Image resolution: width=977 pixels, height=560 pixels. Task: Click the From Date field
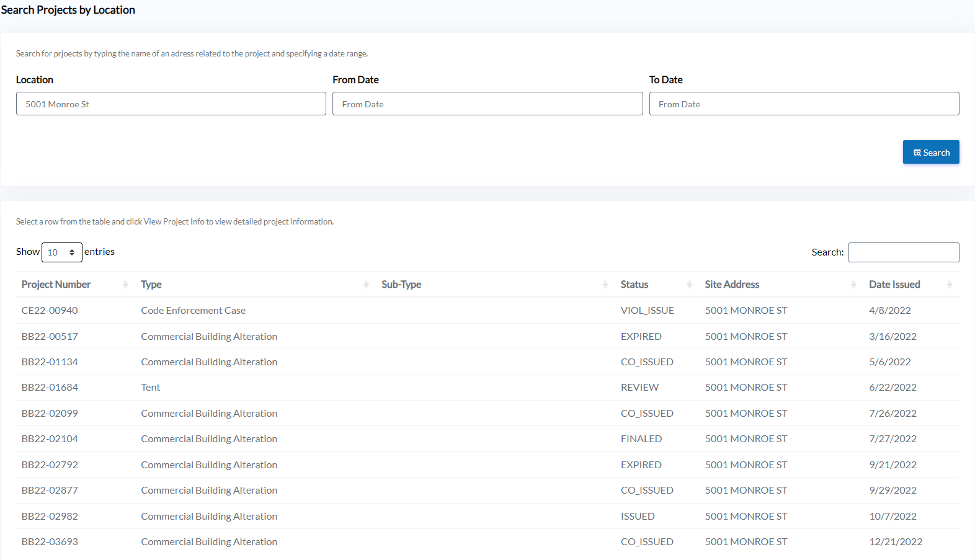[487, 104]
